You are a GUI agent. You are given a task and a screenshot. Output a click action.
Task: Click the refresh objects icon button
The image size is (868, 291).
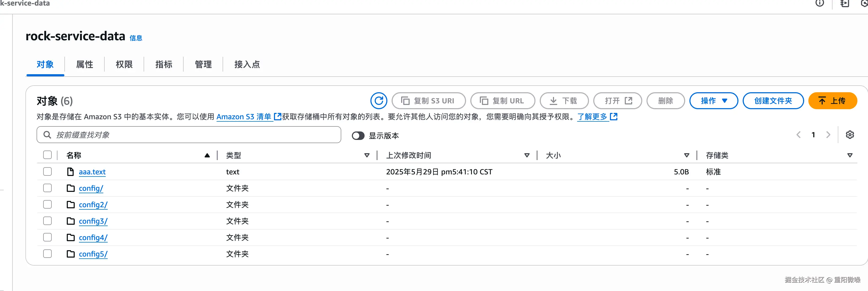pos(378,101)
